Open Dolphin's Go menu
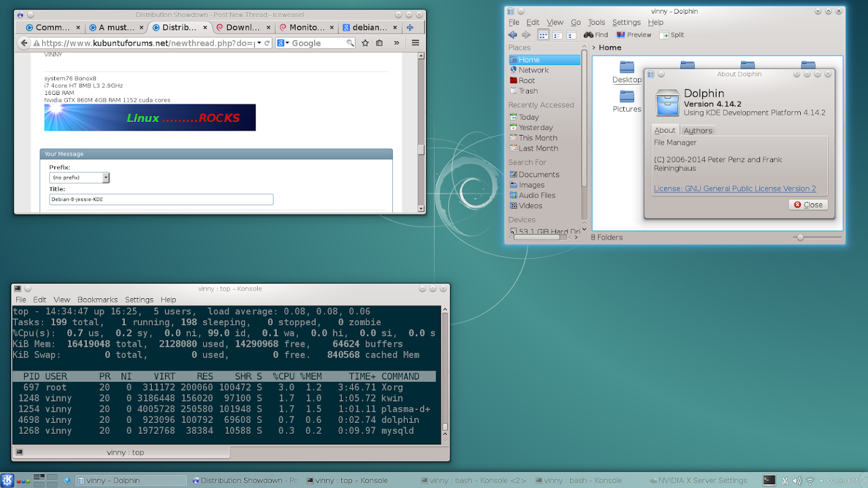The image size is (868, 488). tap(575, 23)
